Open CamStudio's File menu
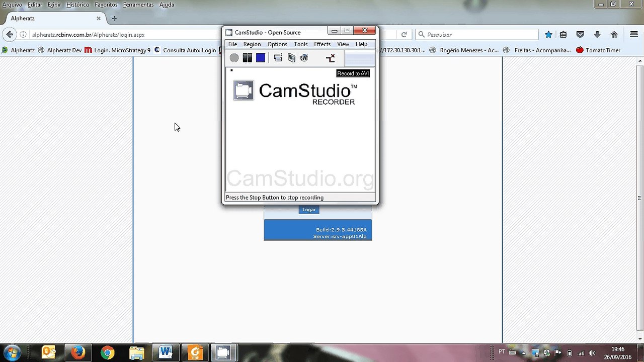Image resolution: width=644 pixels, height=362 pixels. click(x=232, y=44)
